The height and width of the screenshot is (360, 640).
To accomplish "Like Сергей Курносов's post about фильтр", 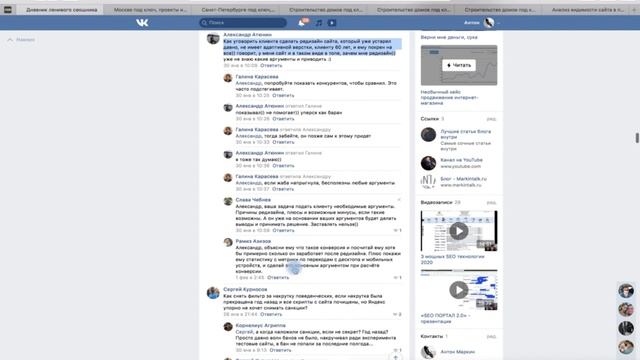I will point(397,314).
